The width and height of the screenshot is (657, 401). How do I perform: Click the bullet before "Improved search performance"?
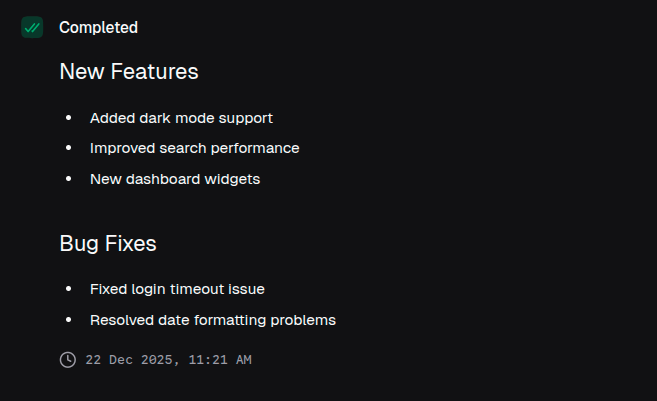coord(68,148)
